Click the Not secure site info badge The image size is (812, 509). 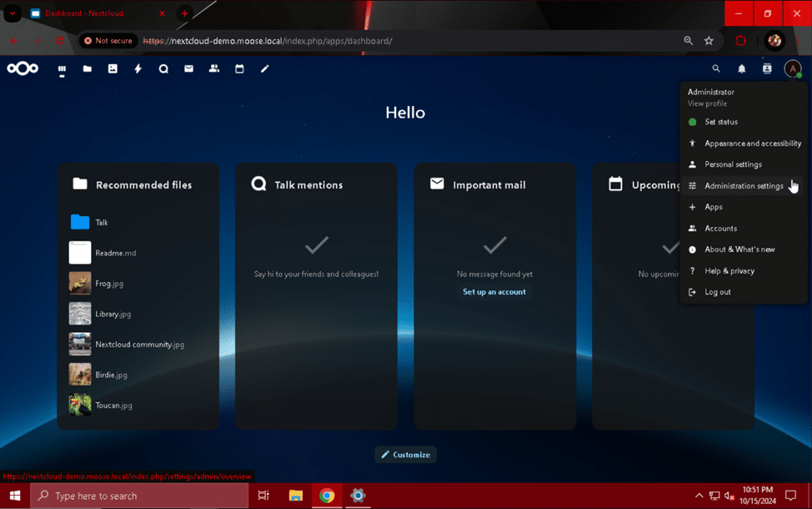coord(108,40)
